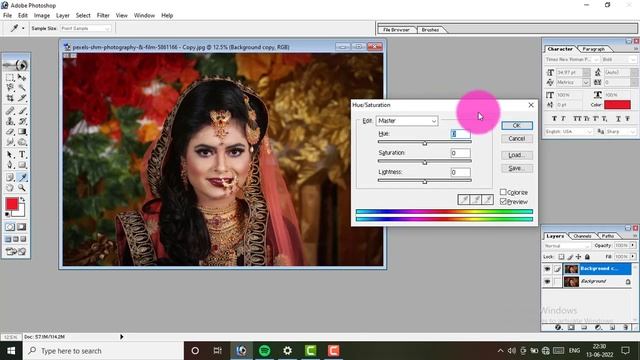This screenshot has height=360, width=640.
Task: Open the anti-aliasing Sharp dropdown
Action: click(621, 131)
